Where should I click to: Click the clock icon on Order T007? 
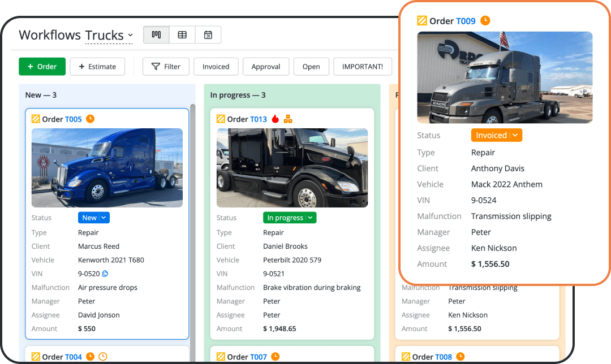pyautogui.click(x=275, y=356)
